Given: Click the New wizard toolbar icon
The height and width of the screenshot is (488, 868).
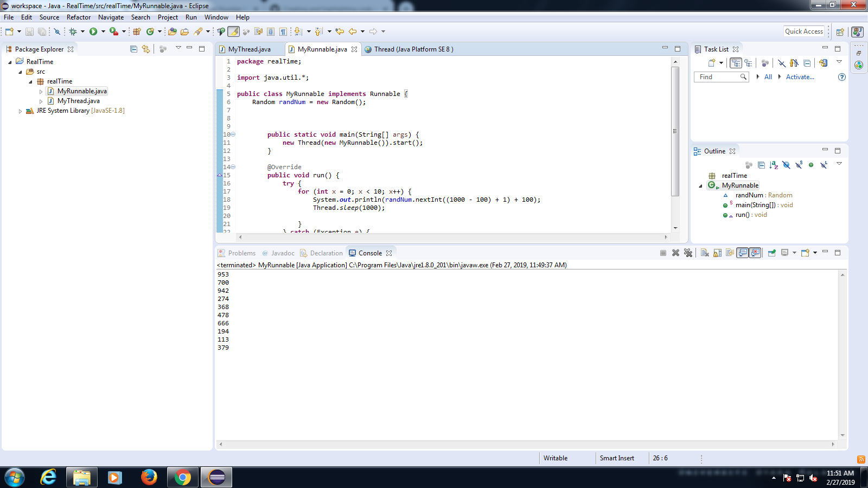Looking at the screenshot, I should [x=9, y=31].
